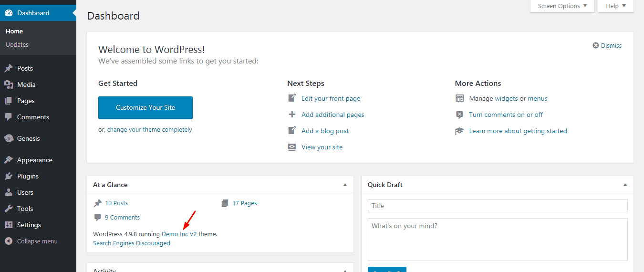Viewport: 644px width, 272px height.
Task: Click the View your site link
Action: [322, 147]
